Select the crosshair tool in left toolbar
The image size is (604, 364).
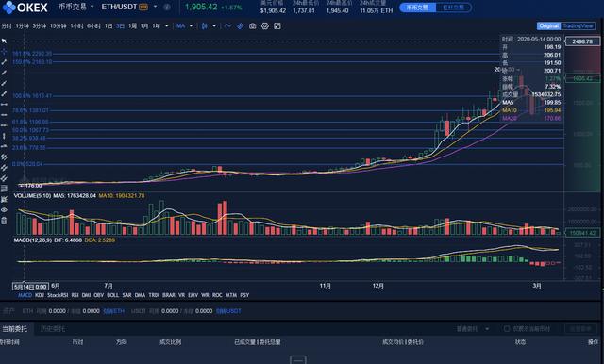coord(4,52)
